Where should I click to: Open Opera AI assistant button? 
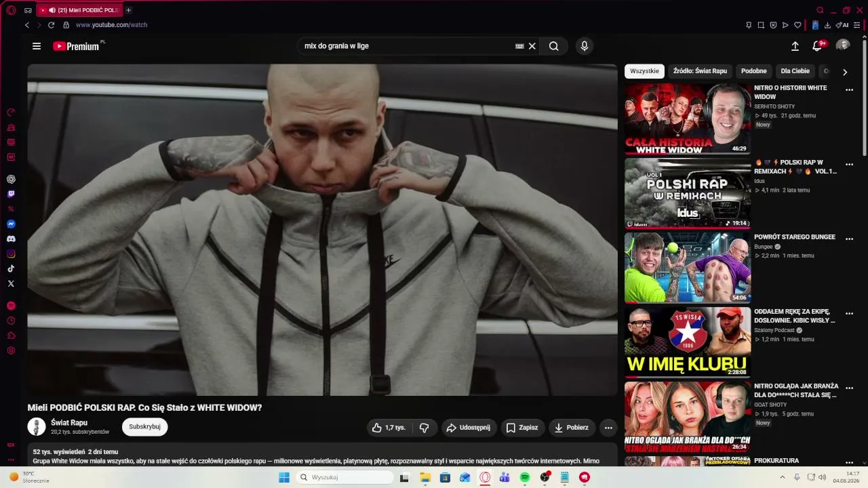(842, 25)
